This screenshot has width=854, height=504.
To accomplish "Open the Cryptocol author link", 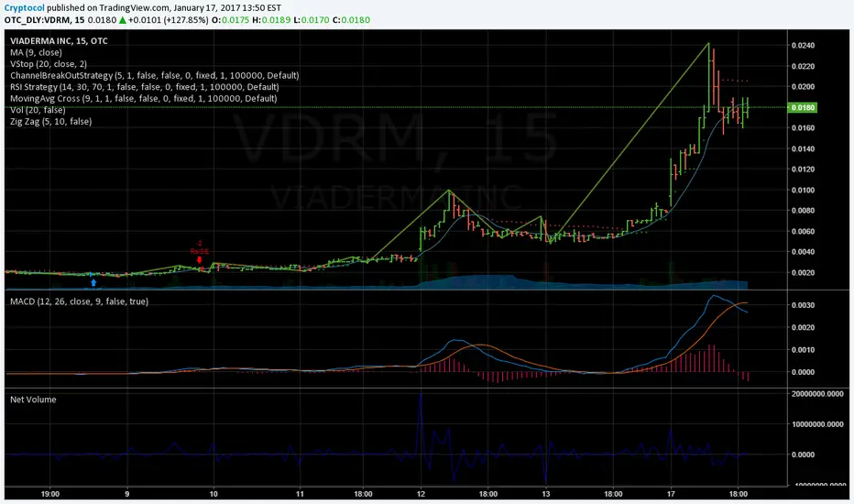I will (x=25, y=8).
